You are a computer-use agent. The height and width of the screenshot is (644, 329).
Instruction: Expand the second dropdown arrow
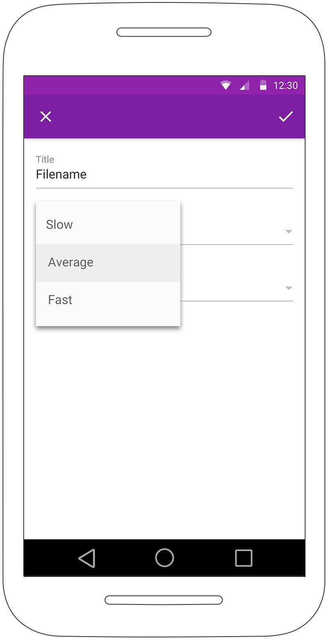tap(289, 288)
